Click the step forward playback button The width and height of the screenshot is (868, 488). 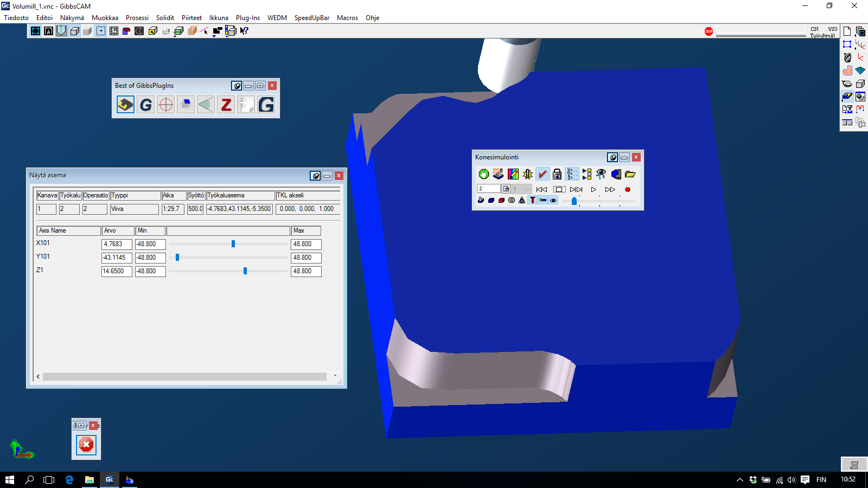pos(576,189)
